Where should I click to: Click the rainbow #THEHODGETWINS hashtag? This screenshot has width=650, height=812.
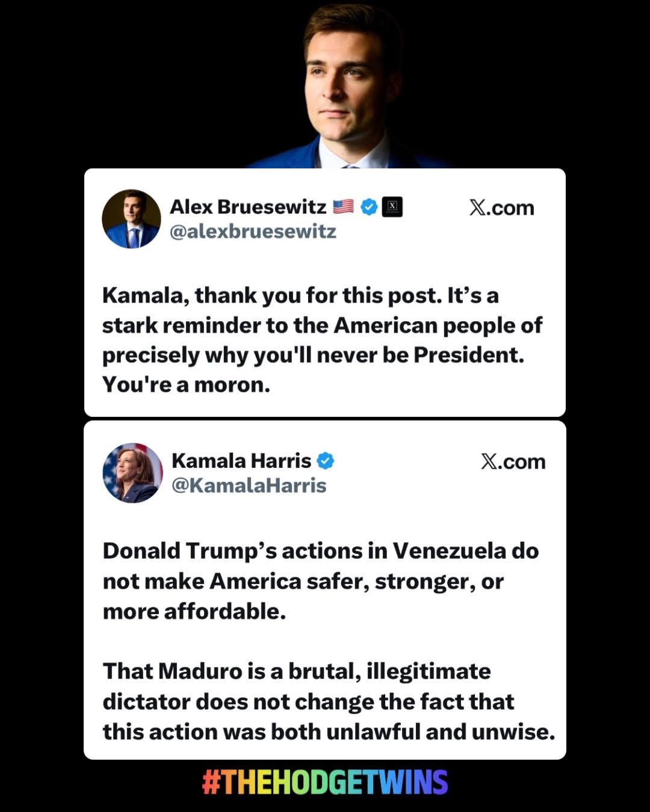coord(325,783)
